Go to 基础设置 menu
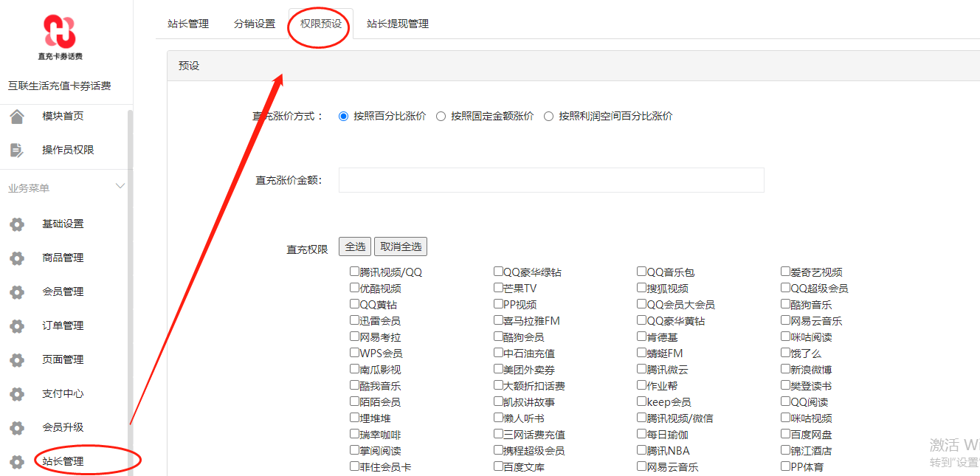Viewport: 980px width, 476px height. [x=63, y=224]
